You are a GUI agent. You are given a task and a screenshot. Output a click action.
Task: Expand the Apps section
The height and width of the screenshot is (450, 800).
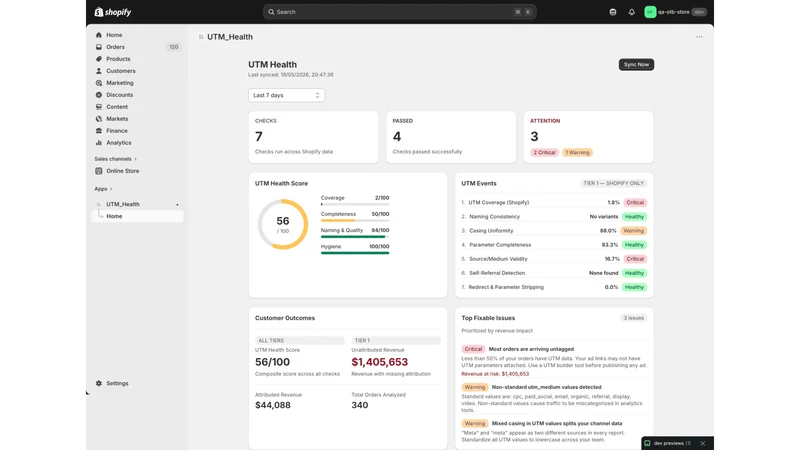click(x=103, y=189)
